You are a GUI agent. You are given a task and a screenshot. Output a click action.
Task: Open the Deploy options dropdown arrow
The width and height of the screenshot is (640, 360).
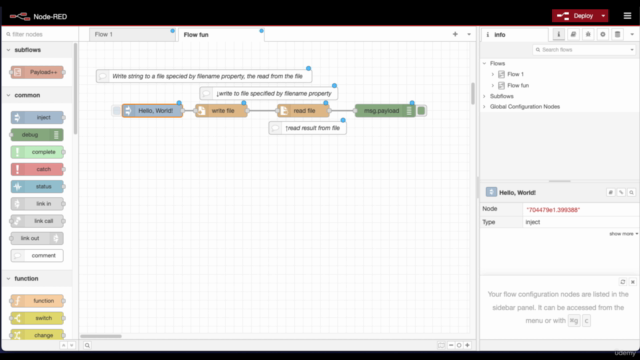click(x=603, y=16)
